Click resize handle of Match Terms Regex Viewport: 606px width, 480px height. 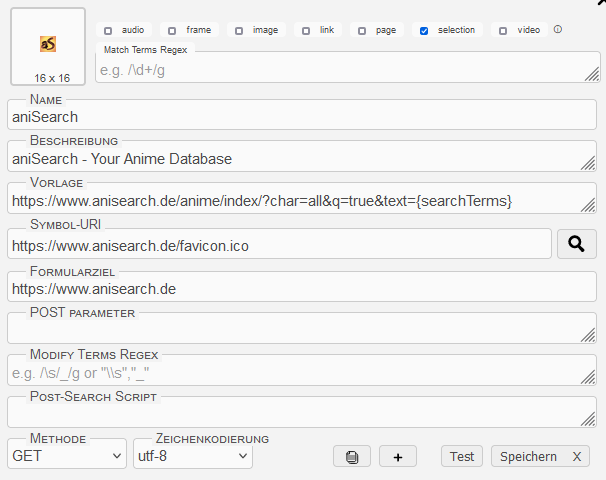pos(591,73)
